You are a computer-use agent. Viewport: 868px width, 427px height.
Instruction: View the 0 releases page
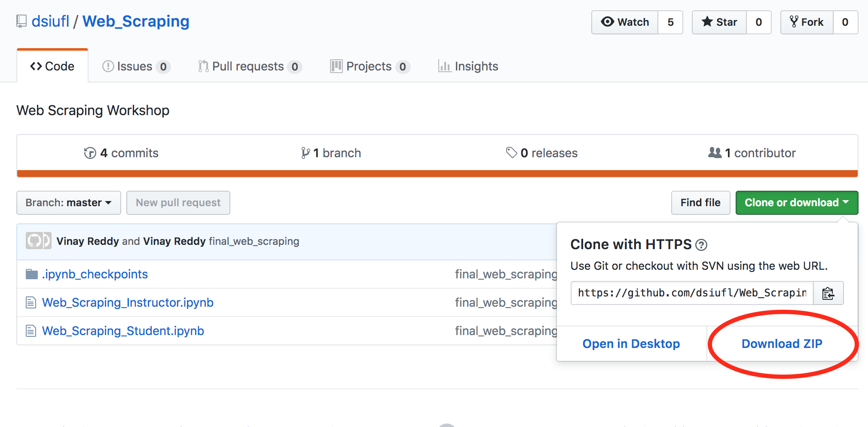pyautogui.click(x=542, y=153)
